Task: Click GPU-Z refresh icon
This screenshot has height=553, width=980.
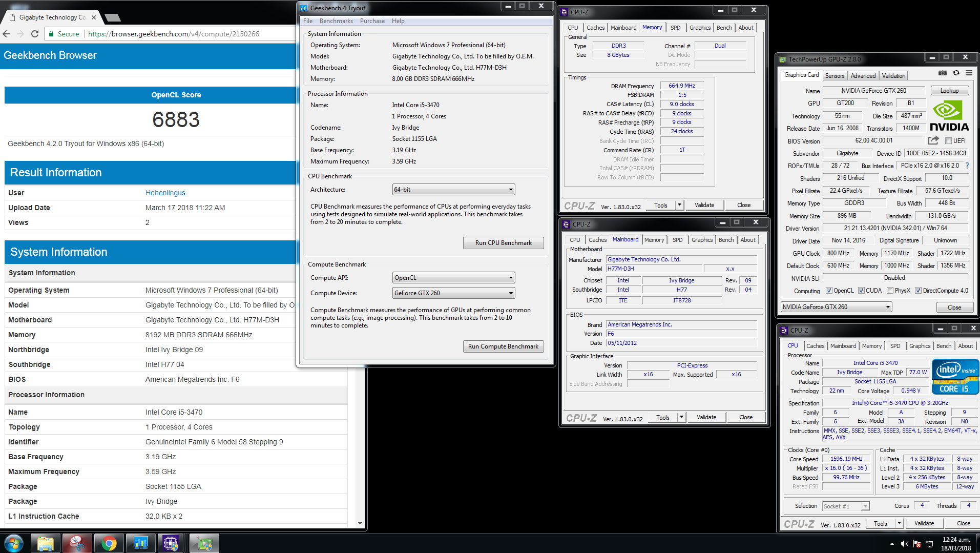Action: [x=956, y=73]
